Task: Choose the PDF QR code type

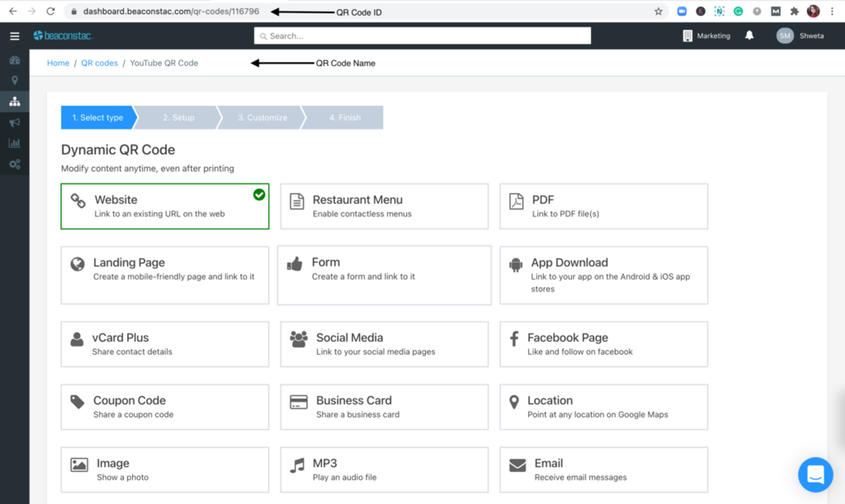Action: click(604, 207)
